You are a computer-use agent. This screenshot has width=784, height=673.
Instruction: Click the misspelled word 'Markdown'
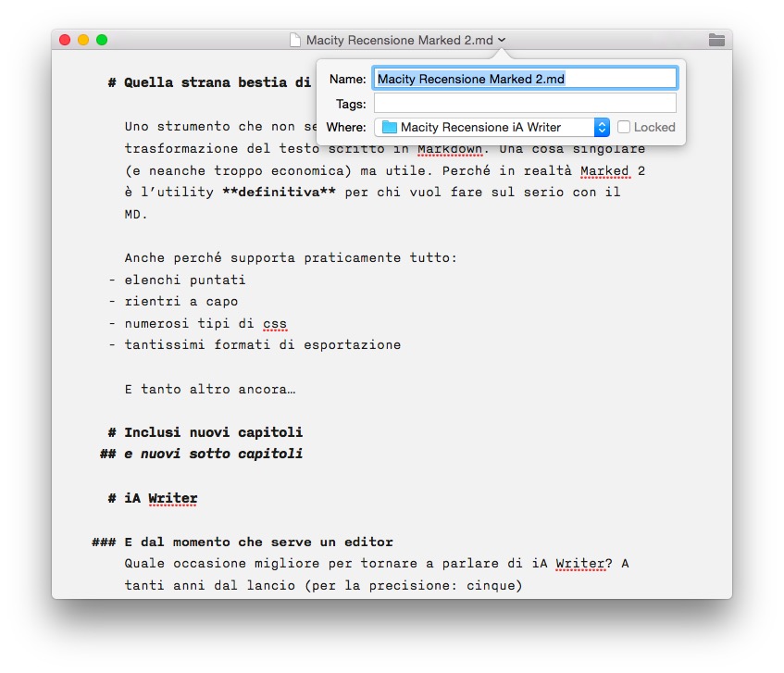coord(450,149)
